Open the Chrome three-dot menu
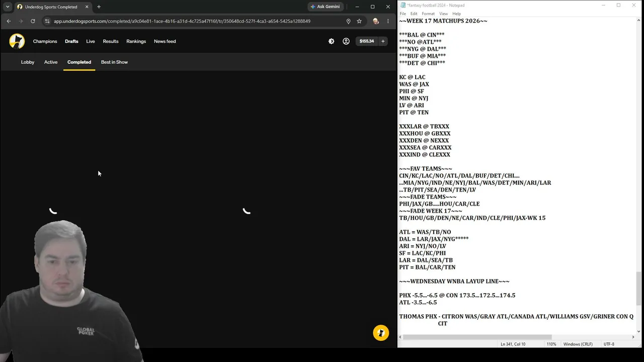The image size is (644, 362). pos(388,21)
